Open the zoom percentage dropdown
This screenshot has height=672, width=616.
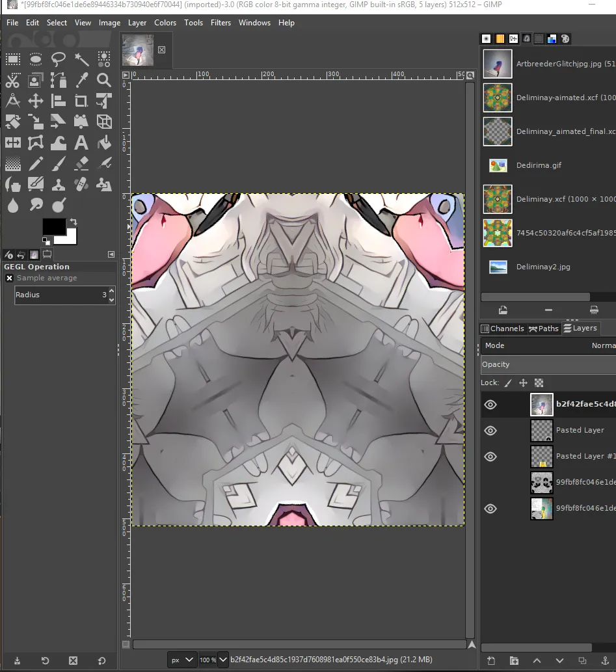tap(213, 660)
